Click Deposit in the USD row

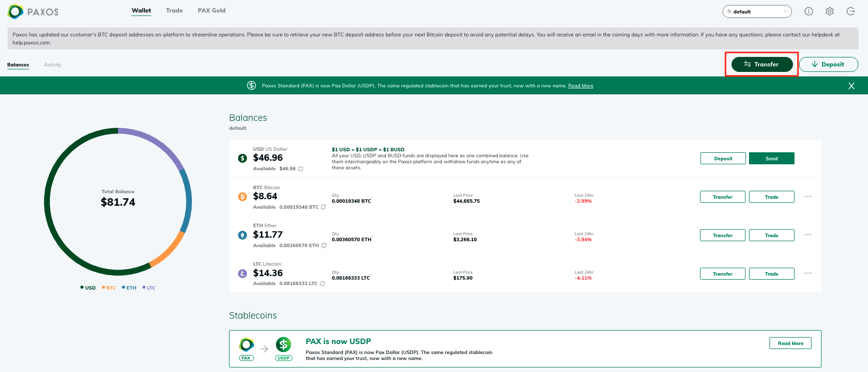(x=723, y=158)
